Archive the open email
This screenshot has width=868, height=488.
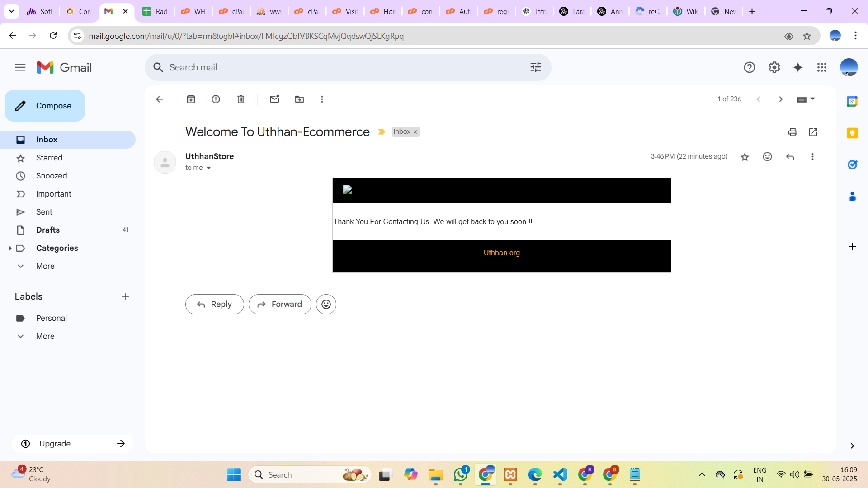tap(191, 99)
